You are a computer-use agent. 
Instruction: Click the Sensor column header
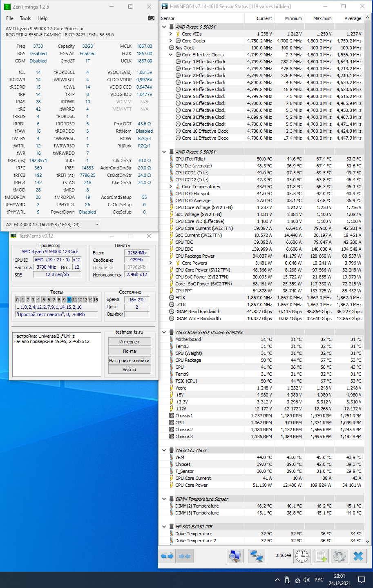(x=202, y=18)
